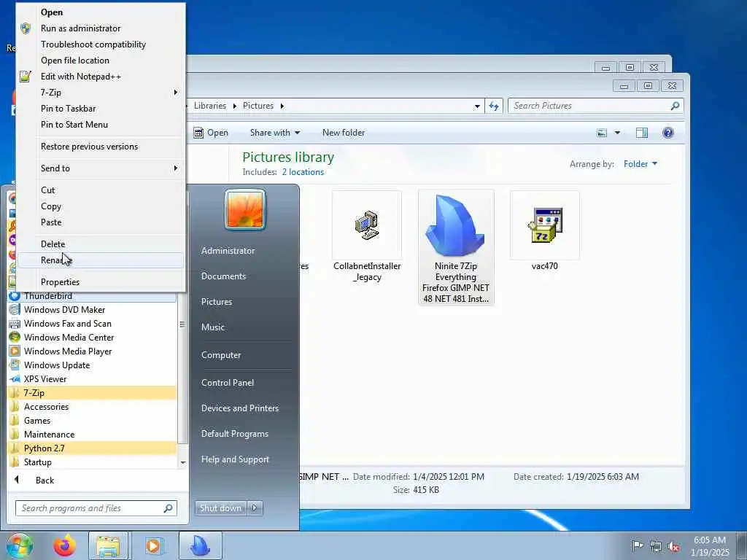Viewport: 747px width, 560px height.
Task: Expand the Send to submenu
Action: coord(101,168)
